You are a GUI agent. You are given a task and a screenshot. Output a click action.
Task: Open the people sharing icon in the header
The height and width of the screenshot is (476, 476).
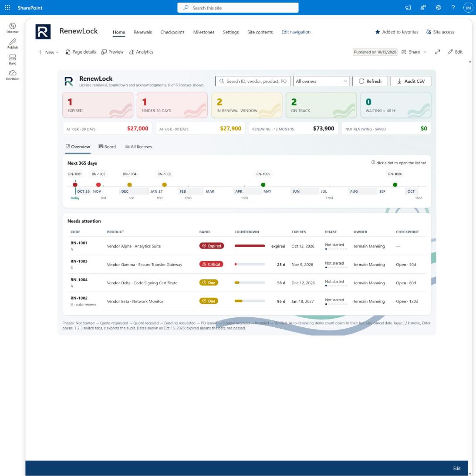click(x=423, y=7)
